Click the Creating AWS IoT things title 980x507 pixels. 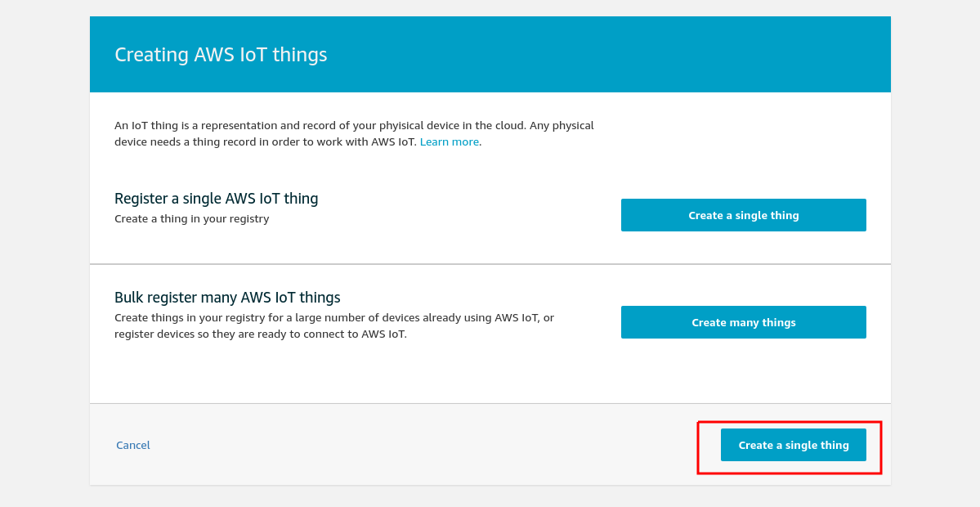(x=221, y=55)
